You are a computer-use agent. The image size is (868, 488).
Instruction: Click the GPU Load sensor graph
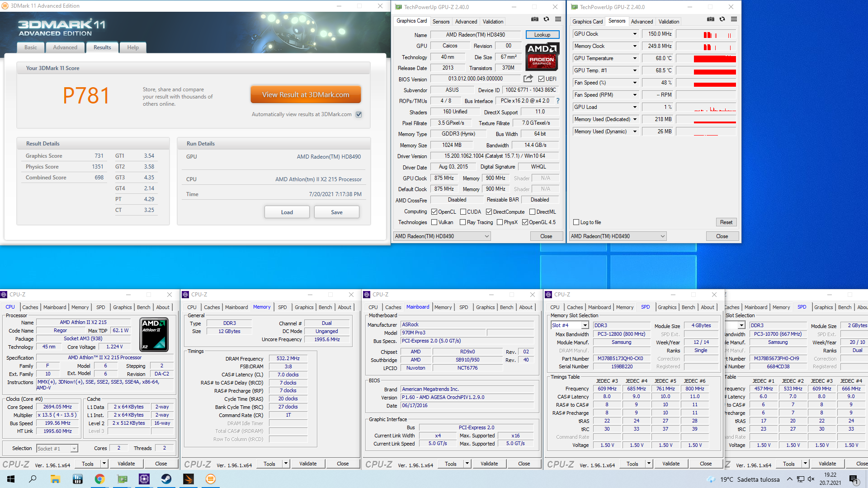click(706, 107)
